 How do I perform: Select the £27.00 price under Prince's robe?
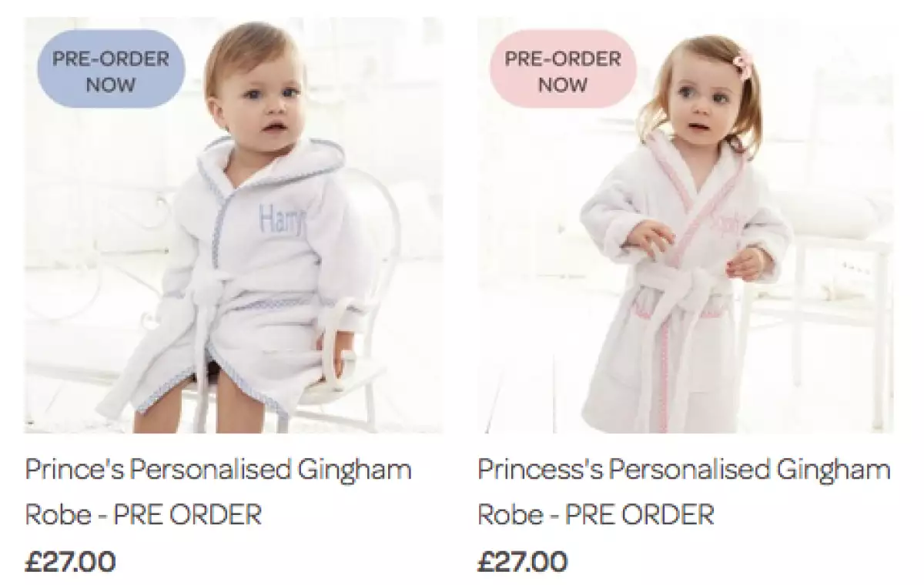tap(70, 561)
